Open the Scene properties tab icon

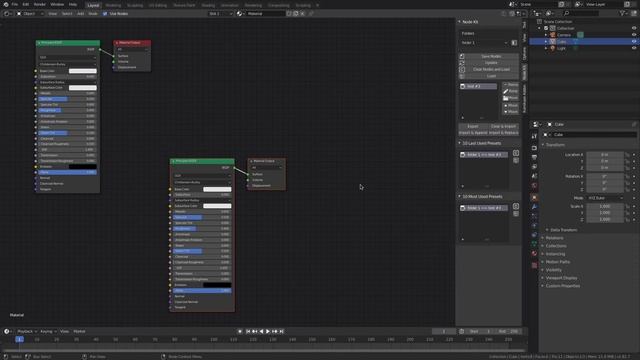(x=534, y=176)
